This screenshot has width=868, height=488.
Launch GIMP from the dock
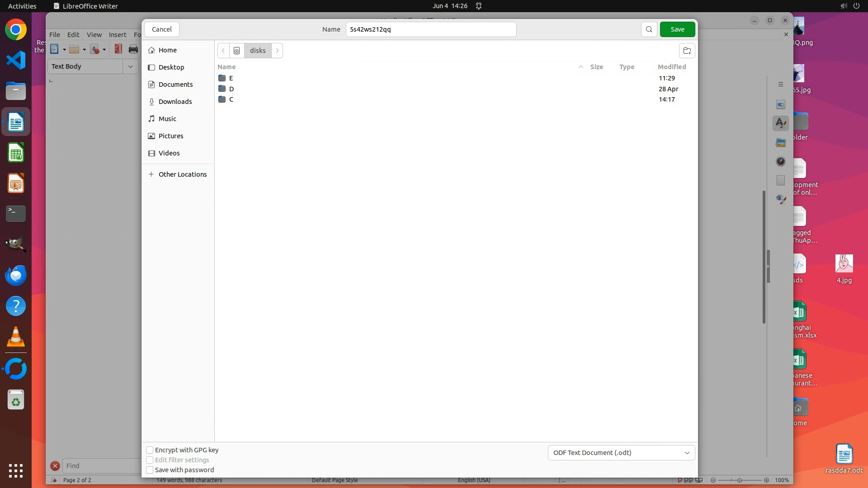point(16,244)
